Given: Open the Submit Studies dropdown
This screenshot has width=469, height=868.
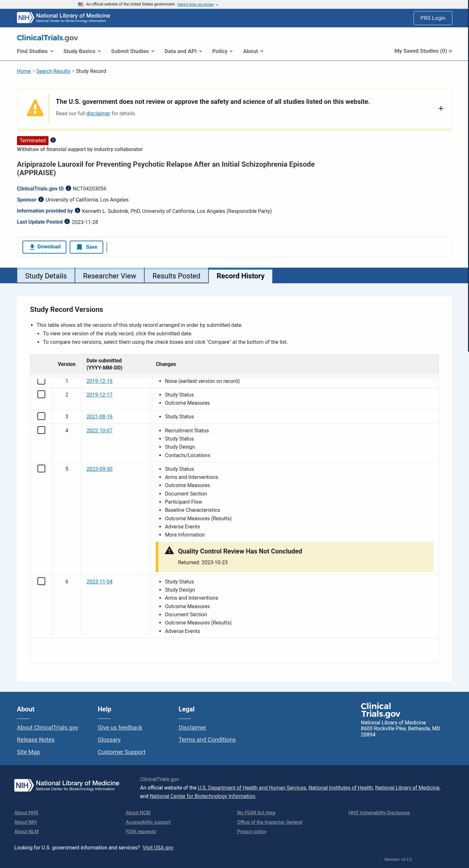Looking at the screenshot, I should click(x=133, y=51).
